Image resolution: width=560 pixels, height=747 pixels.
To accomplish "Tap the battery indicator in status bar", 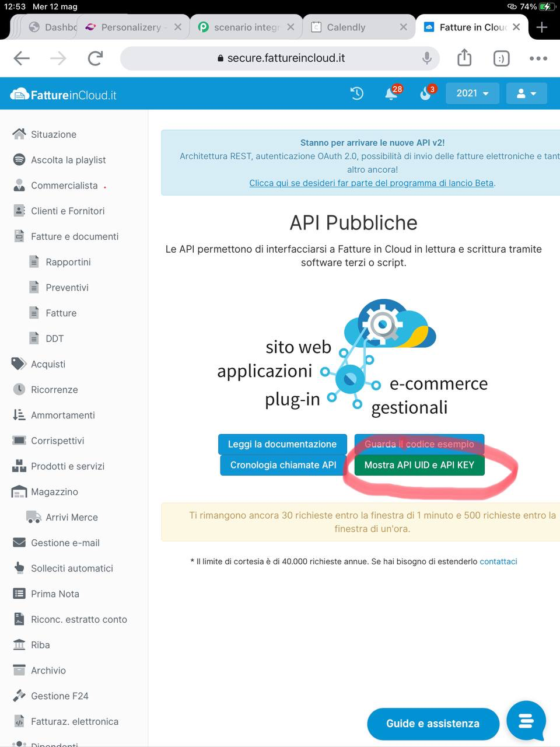I will 547,6.
